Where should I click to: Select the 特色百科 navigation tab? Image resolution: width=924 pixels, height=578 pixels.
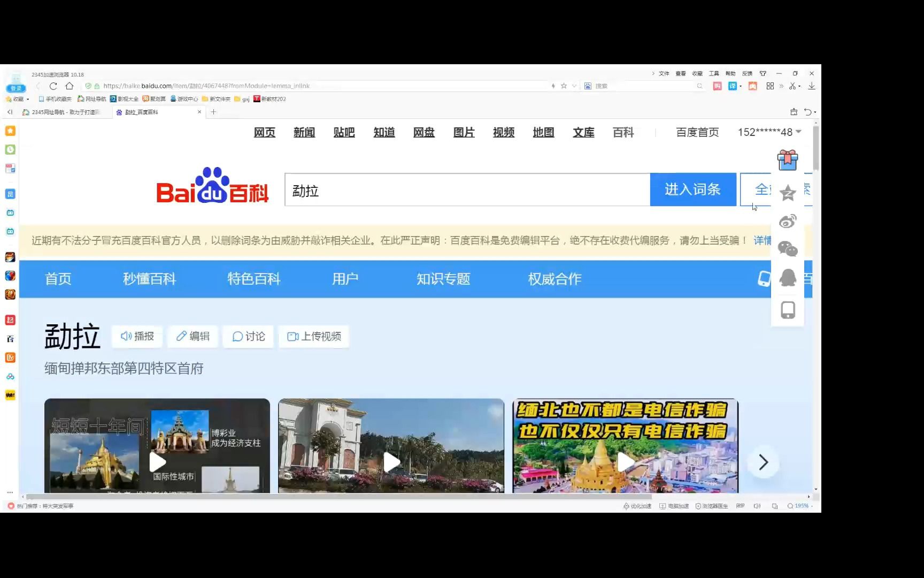tap(253, 279)
